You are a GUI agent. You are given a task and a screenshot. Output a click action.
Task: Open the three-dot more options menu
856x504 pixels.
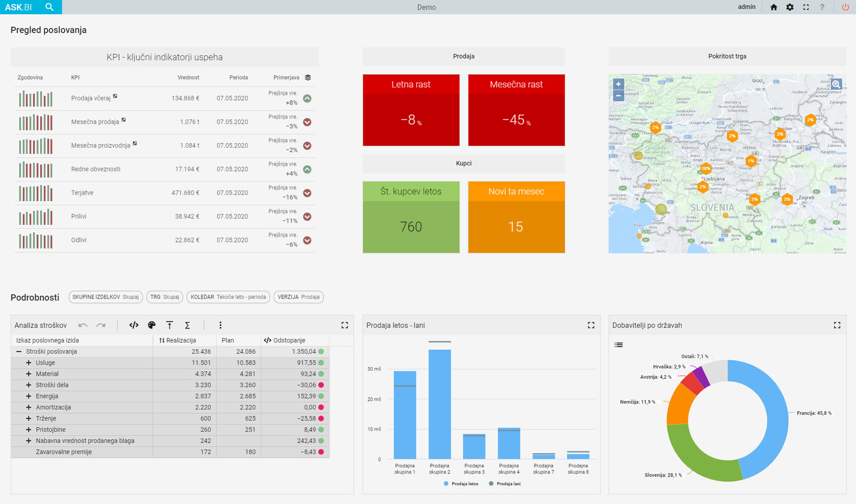[x=220, y=325]
